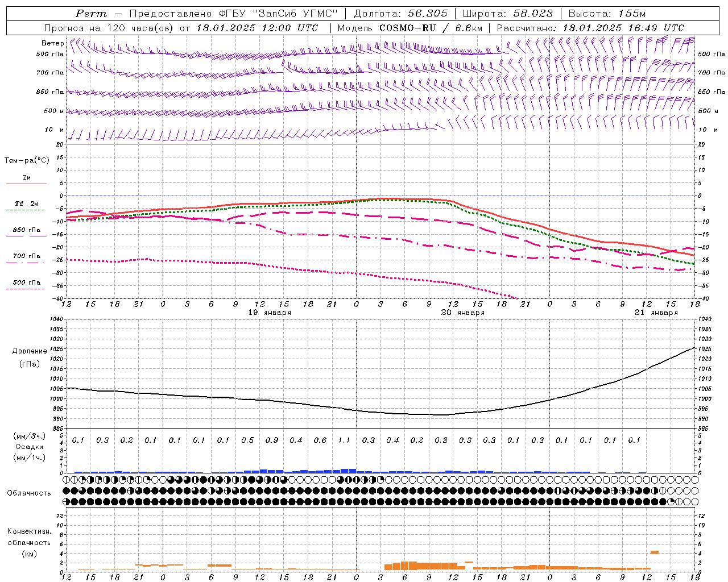Viewport: 728px width, 582px height.
Task: Click the "Конвективн." convective cloud label
Action: click(x=29, y=531)
